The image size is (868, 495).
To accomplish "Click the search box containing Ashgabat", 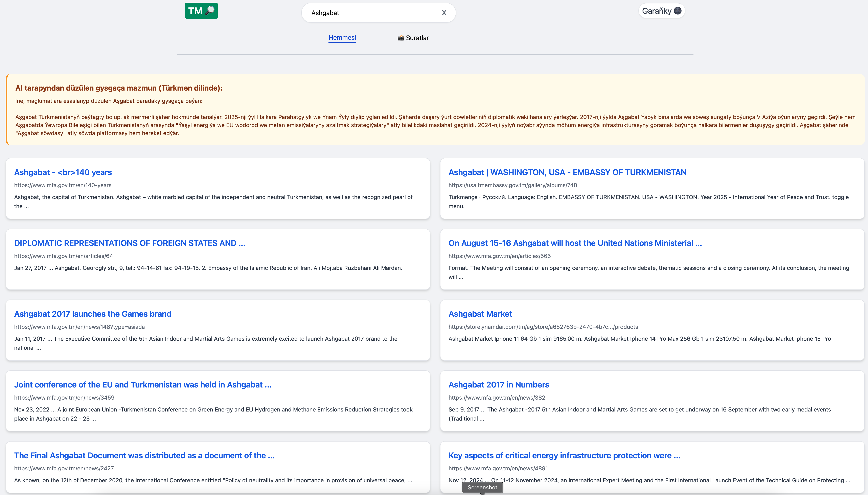I will pyautogui.click(x=378, y=13).
